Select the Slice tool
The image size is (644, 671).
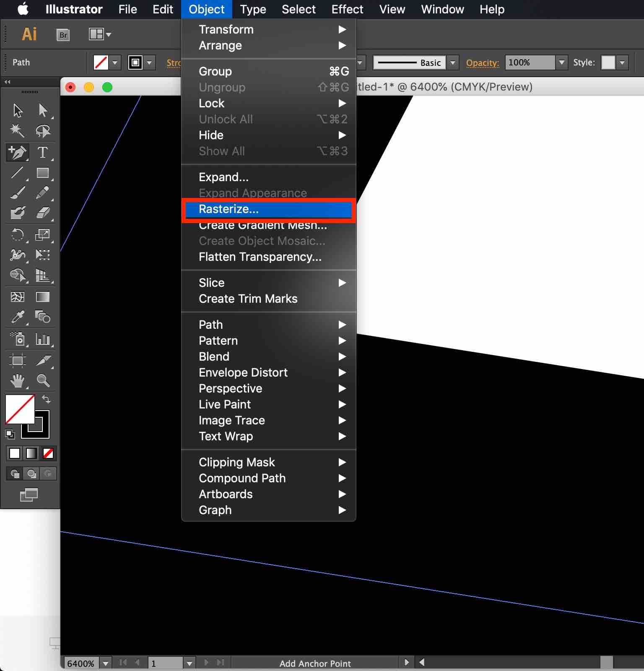click(x=43, y=361)
